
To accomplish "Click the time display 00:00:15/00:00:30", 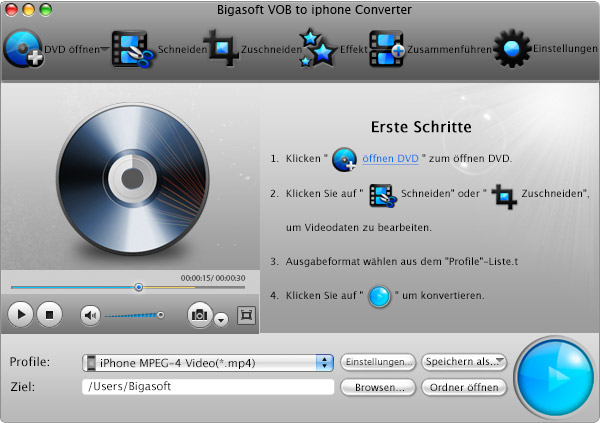I will pyautogui.click(x=213, y=278).
